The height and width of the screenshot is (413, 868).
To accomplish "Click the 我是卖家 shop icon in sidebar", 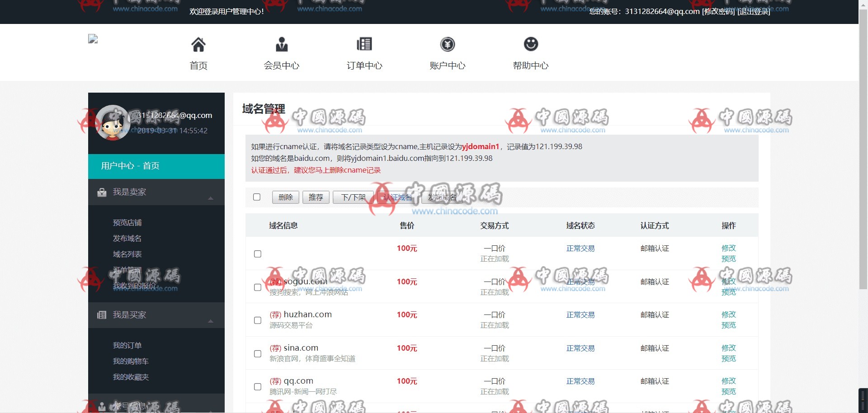I will pos(102,192).
